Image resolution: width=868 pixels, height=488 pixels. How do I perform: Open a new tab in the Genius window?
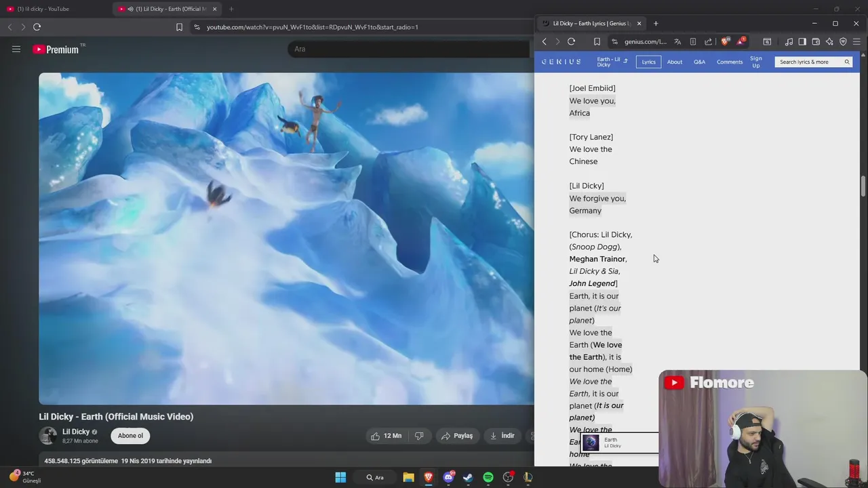pyautogui.click(x=656, y=23)
